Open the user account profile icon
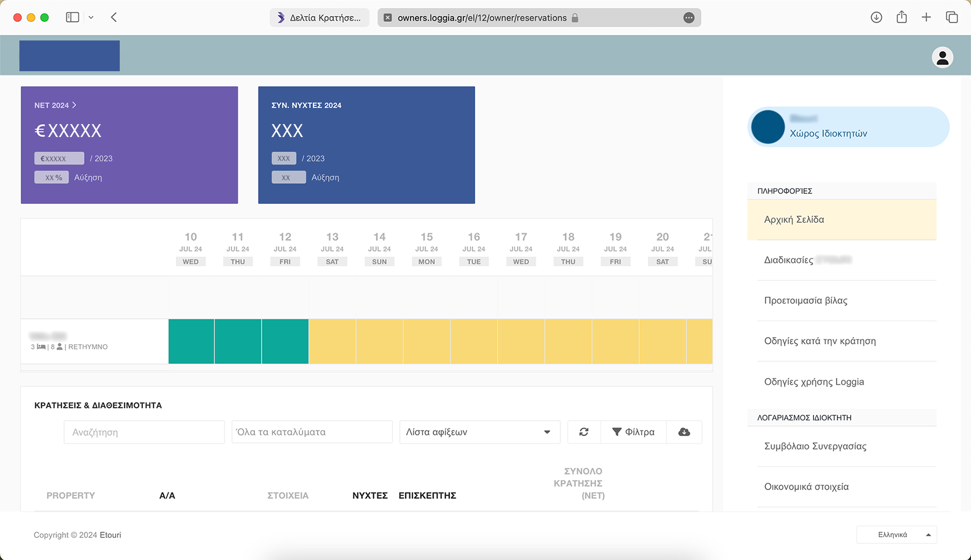Screen dimensions: 971x560 (x=942, y=57)
